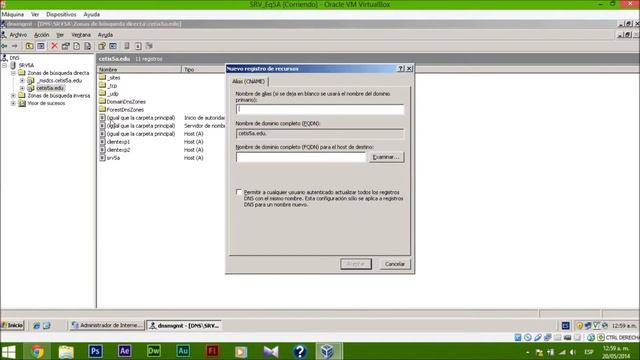This screenshot has height=360, width=640.
Task: Launch Dreamweaver from the taskbar
Action: pyautogui.click(x=154, y=351)
